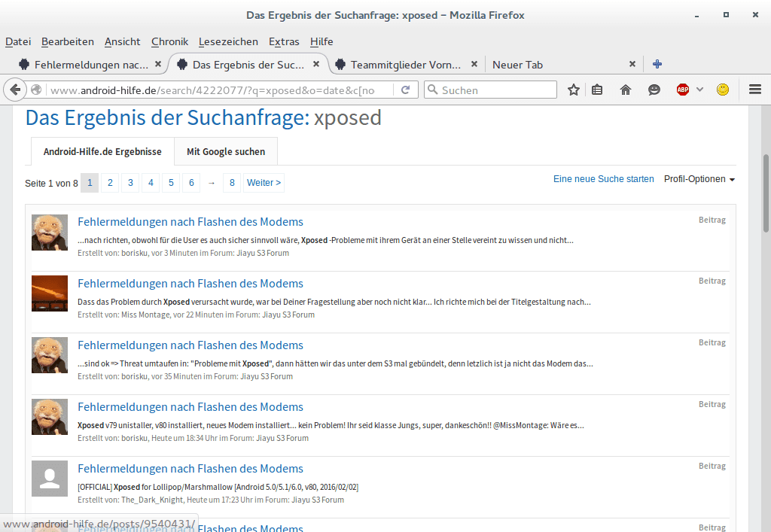Viewport: 771px width, 532px height.
Task: Switch to the Teammitglieder Vorn... browser tab
Action: coord(406,65)
